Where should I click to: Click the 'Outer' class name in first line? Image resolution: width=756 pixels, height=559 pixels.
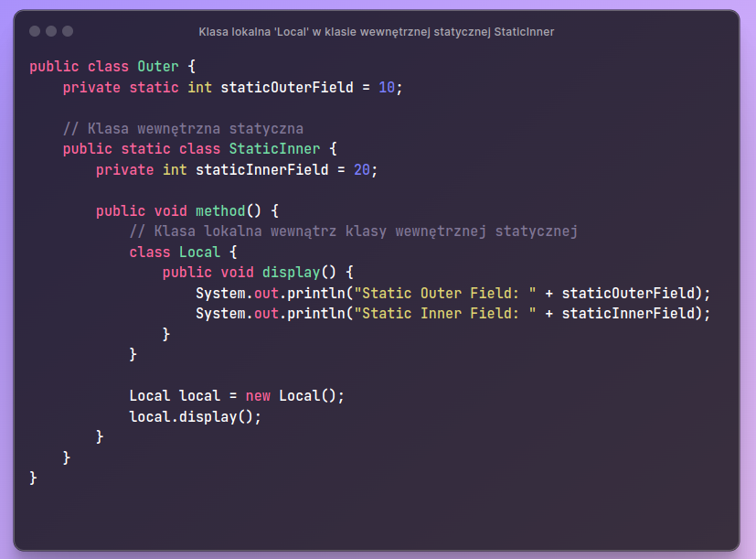pyautogui.click(x=158, y=67)
